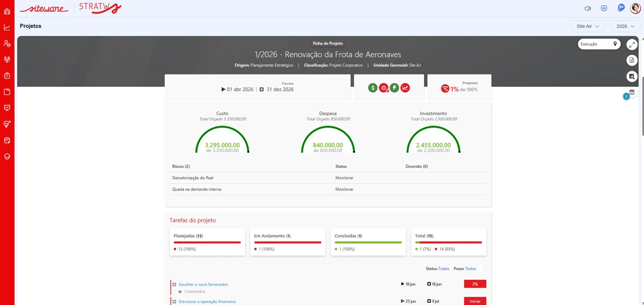The image size is (644, 305).
Task: Open task link Escolher o novo fornecedor
Action: coord(203,284)
